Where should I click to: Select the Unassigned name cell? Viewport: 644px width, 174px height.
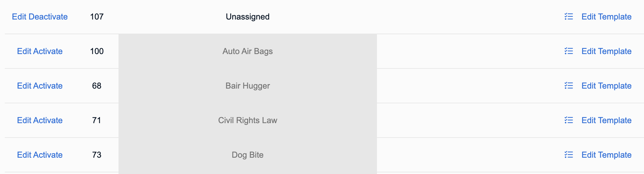(x=248, y=17)
